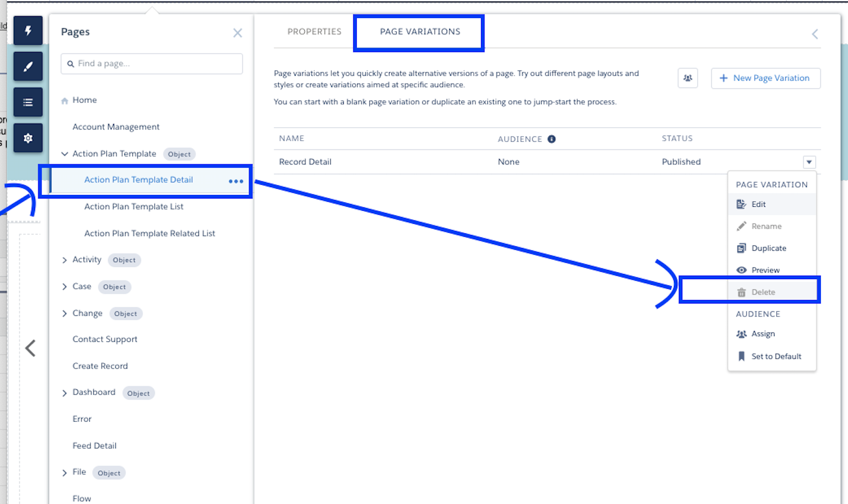
Task: Choose Duplicate from the Page Variation menu
Action: [x=772, y=249]
